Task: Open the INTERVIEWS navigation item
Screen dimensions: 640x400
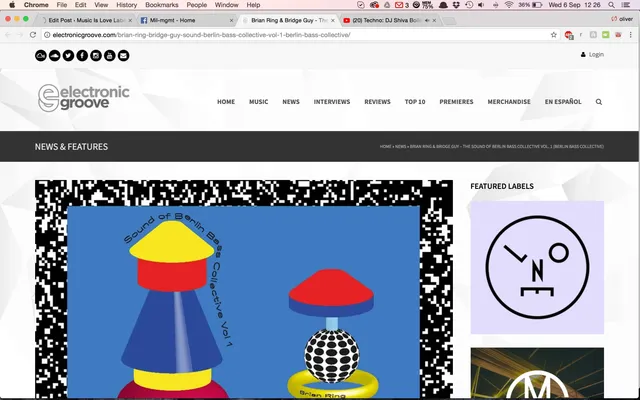Action: click(332, 102)
